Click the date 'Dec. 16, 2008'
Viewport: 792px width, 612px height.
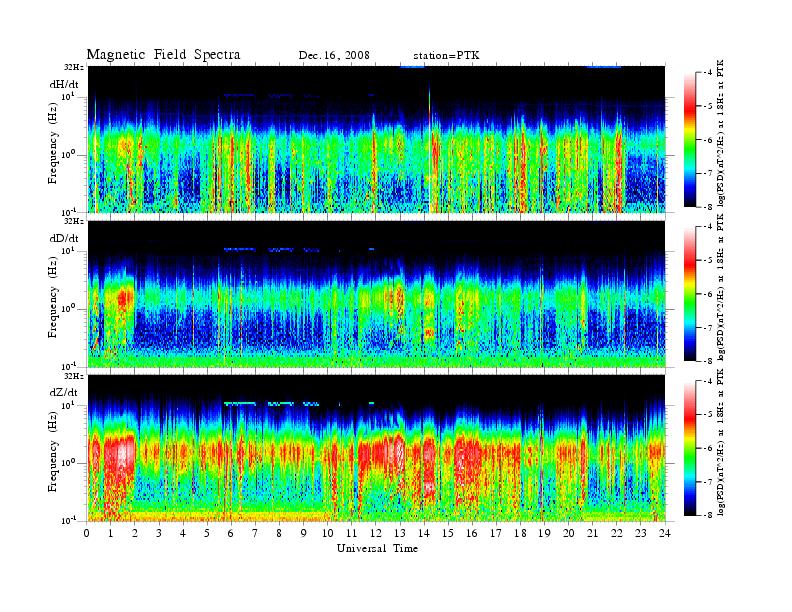coord(334,56)
